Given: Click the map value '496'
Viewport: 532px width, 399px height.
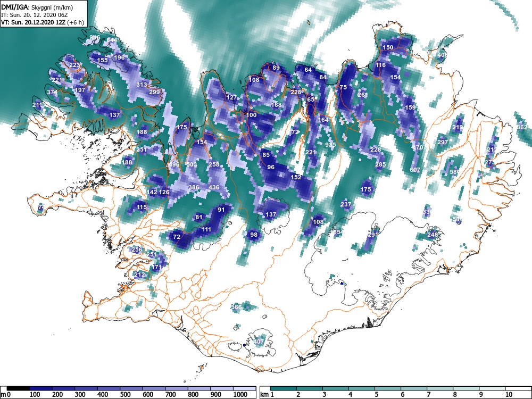Looking at the screenshot, I should click(174, 164).
